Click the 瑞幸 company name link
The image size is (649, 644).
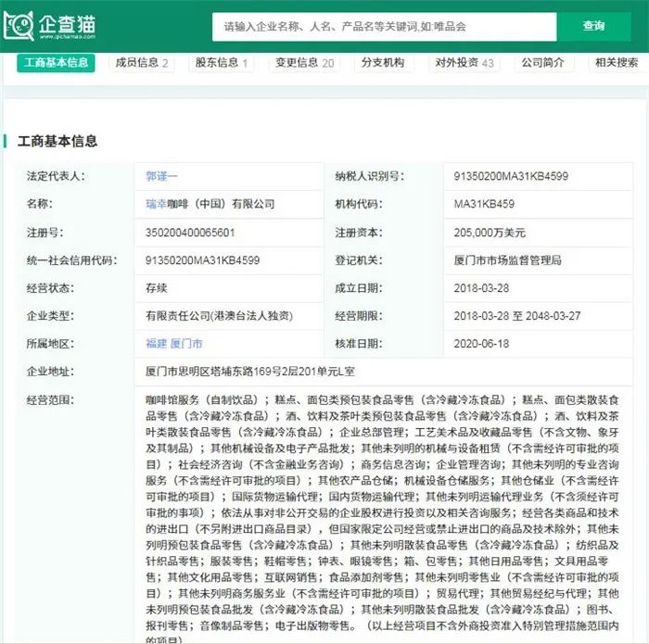[156, 204]
